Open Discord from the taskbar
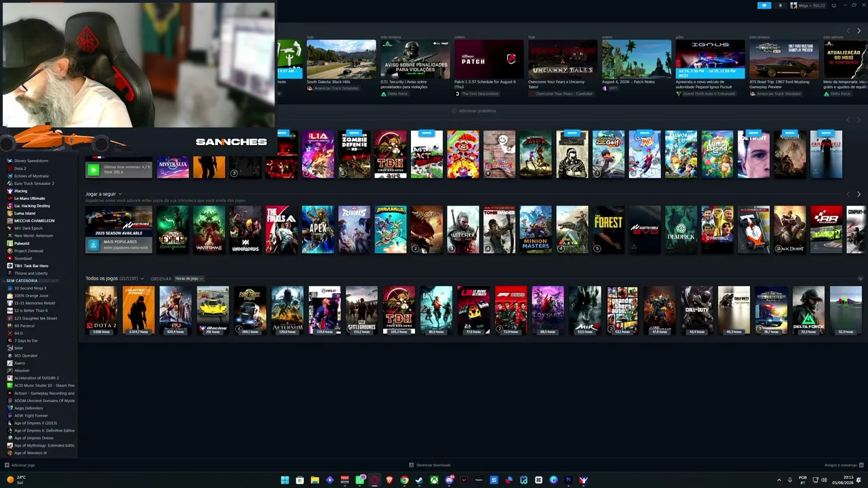 pyautogui.click(x=449, y=480)
